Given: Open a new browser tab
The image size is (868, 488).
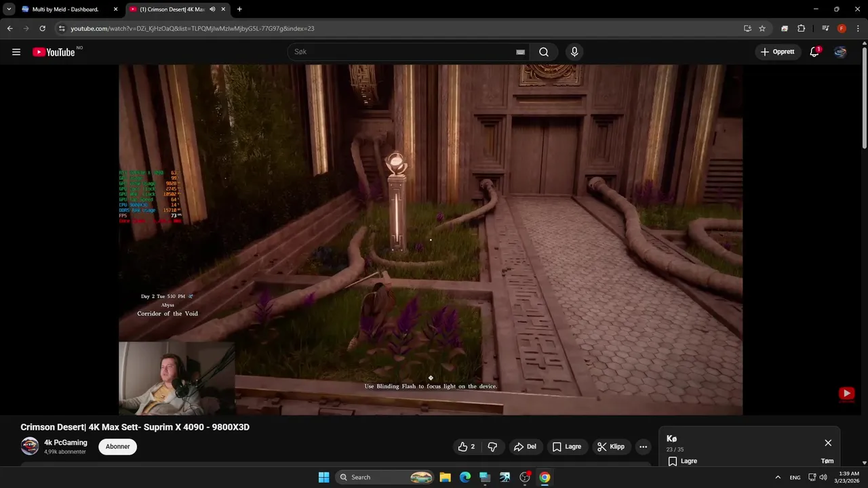Looking at the screenshot, I should coord(239,9).
